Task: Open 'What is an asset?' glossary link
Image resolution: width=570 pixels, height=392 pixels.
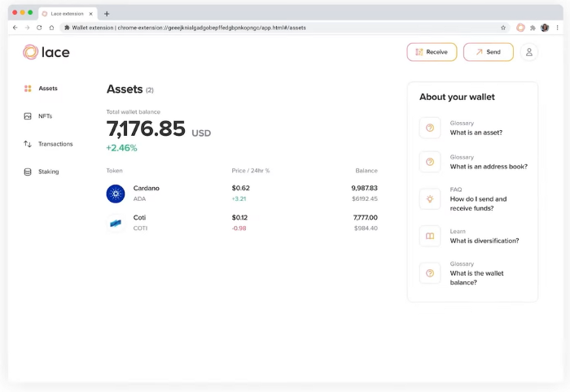Action: pyautogui.click(x=476, y=133)
